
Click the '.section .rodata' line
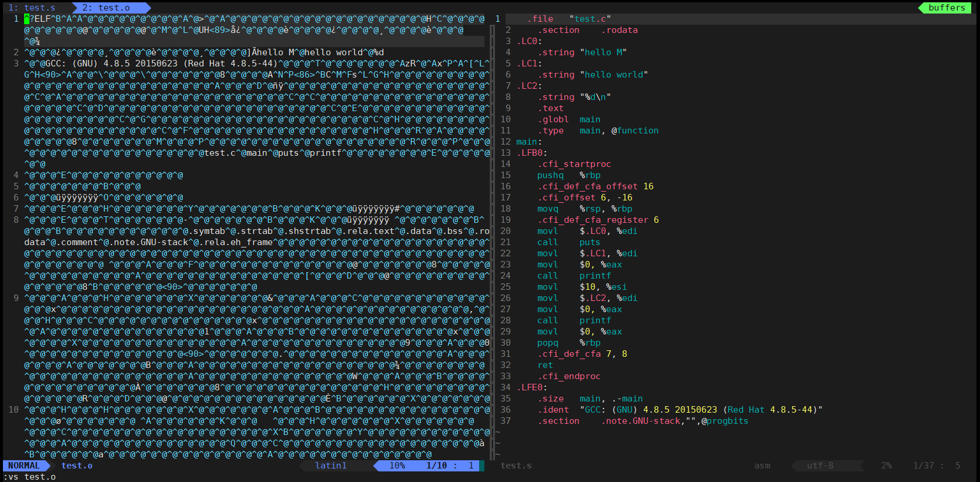(x=588, y=30)
